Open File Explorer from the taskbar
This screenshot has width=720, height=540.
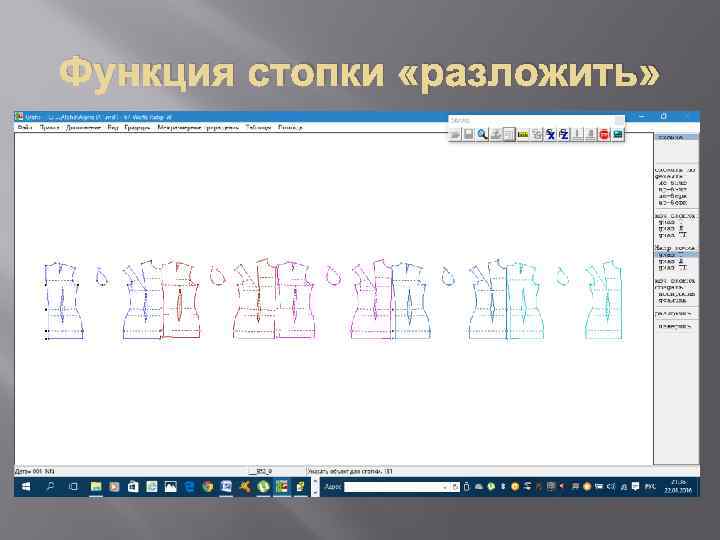[x=96, y=486]
